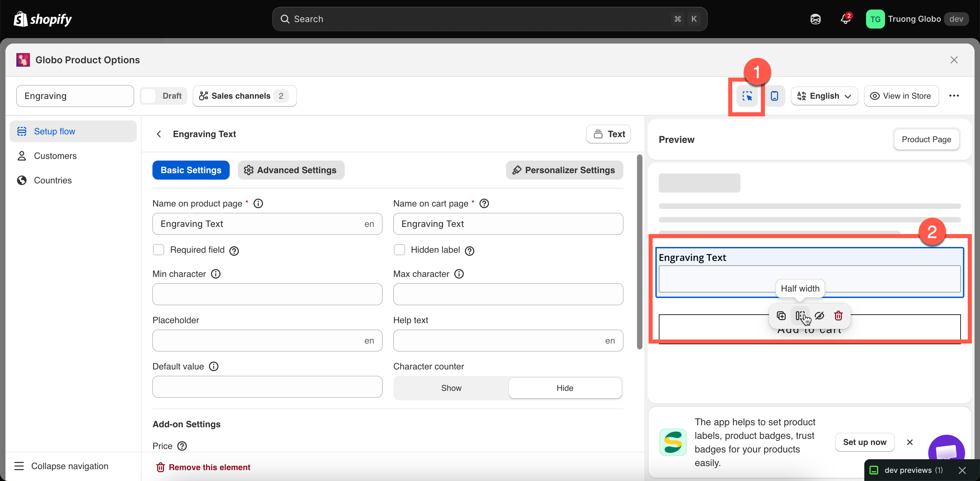
Task: Click the Half width icon in preview toolbar
Action: coord(800,315)
